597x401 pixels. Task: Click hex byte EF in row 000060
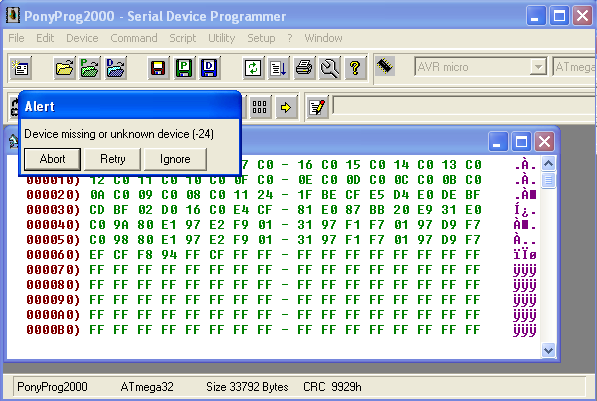click(x=97, y=255)
